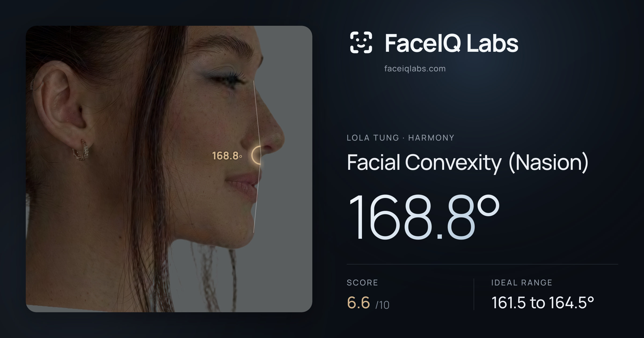Viewport: 644px width, 338px height.
Task: Select the Facial Convexity (Nasion) heading
Action: (x=467, y=163)
